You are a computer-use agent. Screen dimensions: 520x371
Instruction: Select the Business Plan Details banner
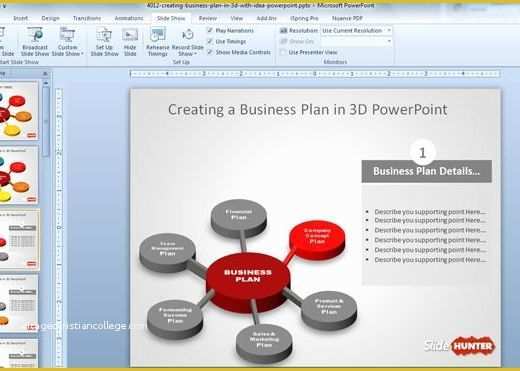click(x=426, y=171)
